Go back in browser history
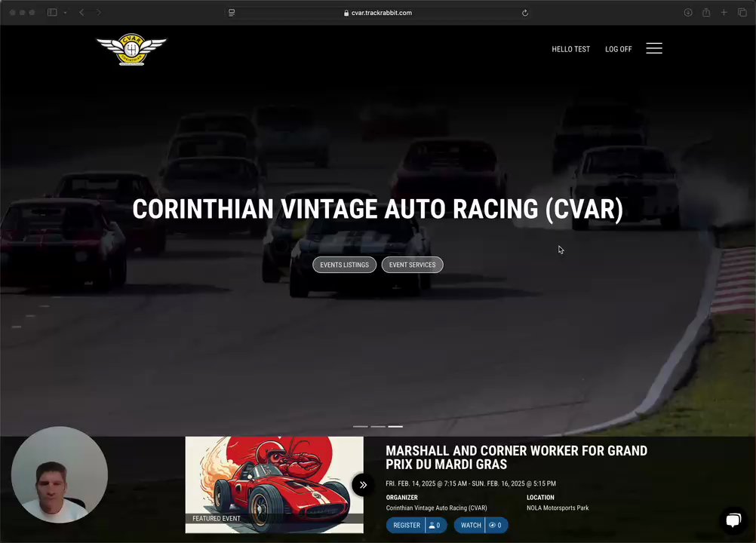The width and height of the screenshot is (756, 543). [81, 13]
